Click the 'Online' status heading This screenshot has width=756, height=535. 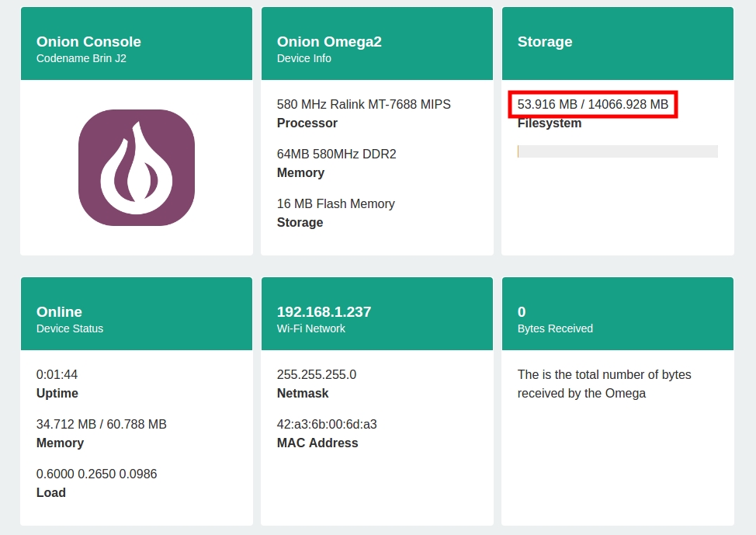coord(59,311)
